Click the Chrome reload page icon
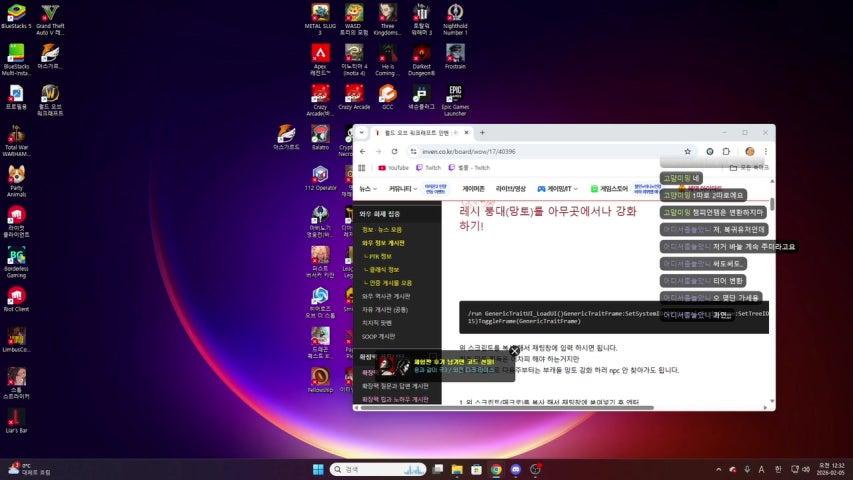 pyautogui.click(x=394, y=151)
